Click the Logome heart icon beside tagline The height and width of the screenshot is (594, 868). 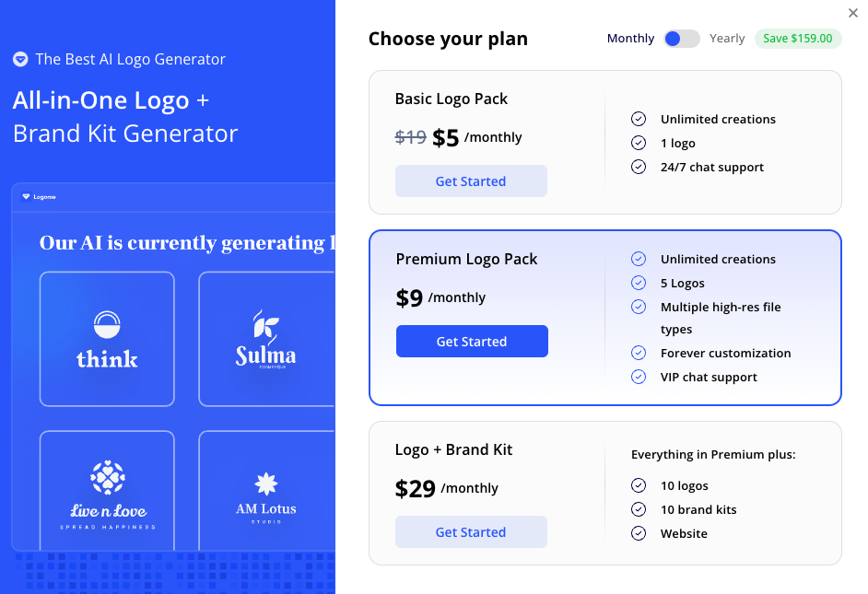pyautogui.click(x=20, y=60)
